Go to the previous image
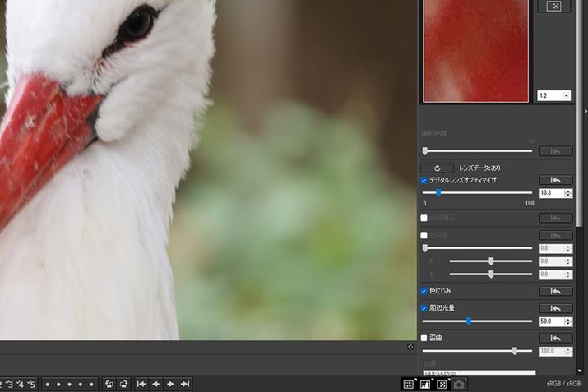Image resolution: width=588 pixels, height=392 pixels. pos(156,384)
